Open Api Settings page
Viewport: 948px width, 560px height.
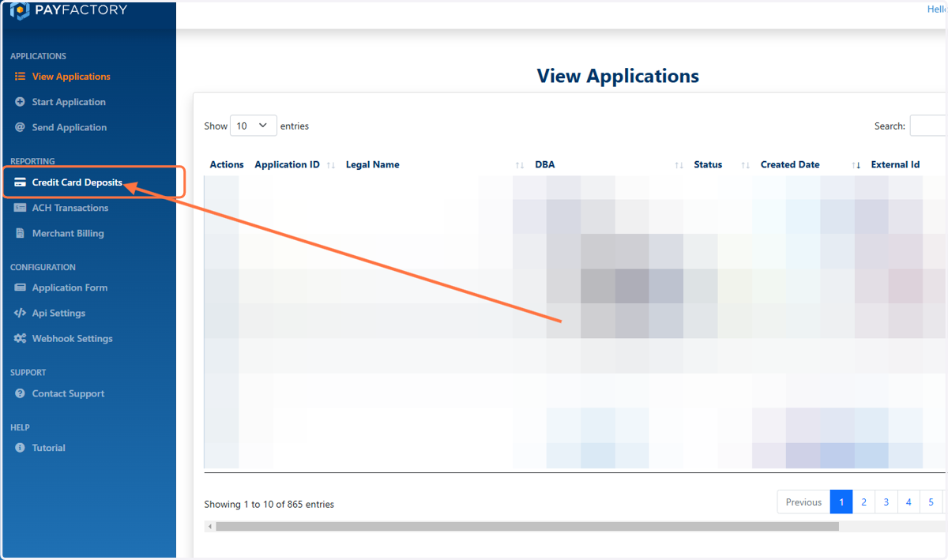tap(58, 313)
